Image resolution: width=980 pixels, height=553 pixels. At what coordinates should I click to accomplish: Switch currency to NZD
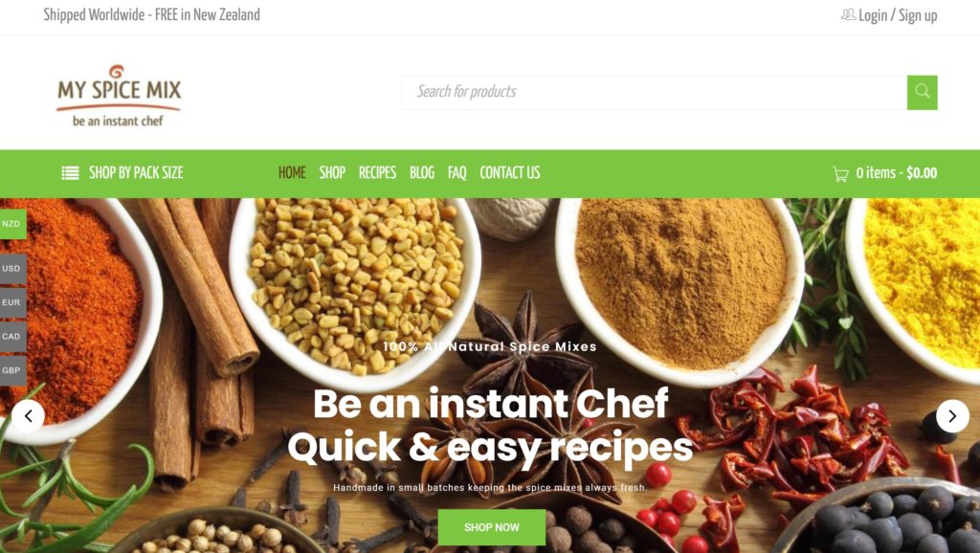point(12,224)
